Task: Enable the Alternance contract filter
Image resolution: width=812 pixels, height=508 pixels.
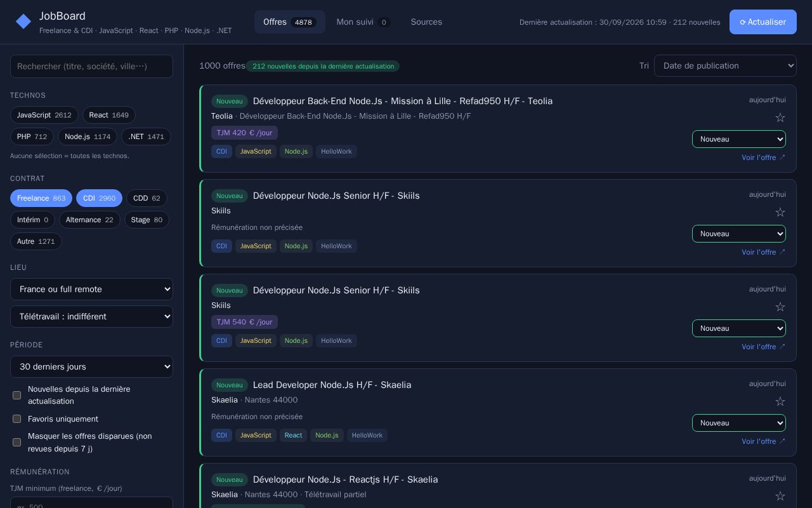Action: (x=89, y=220)
